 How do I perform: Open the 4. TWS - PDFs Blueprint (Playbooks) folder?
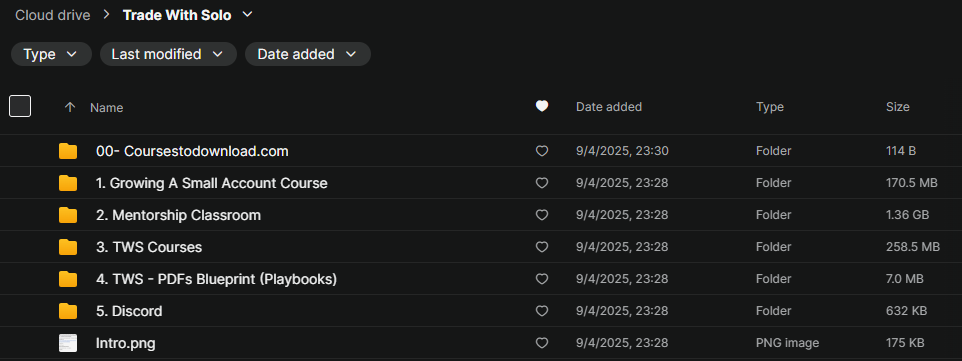pos(217,279)
